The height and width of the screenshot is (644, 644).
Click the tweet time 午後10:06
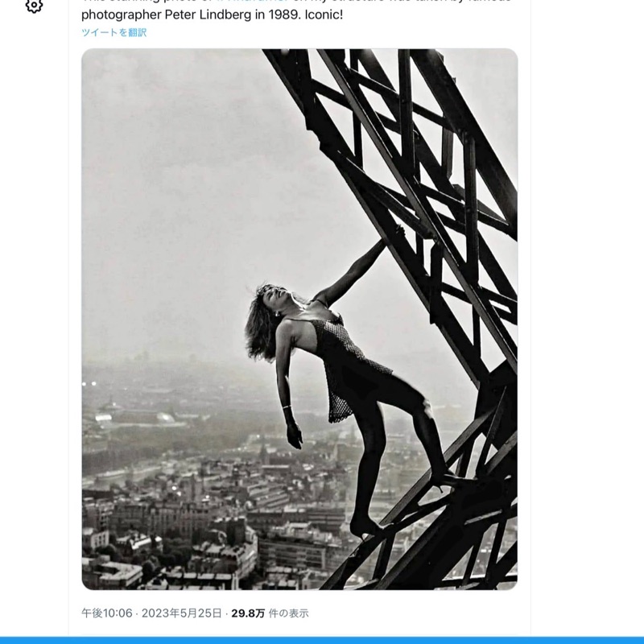pyautogui.click(x=107, y=613)
